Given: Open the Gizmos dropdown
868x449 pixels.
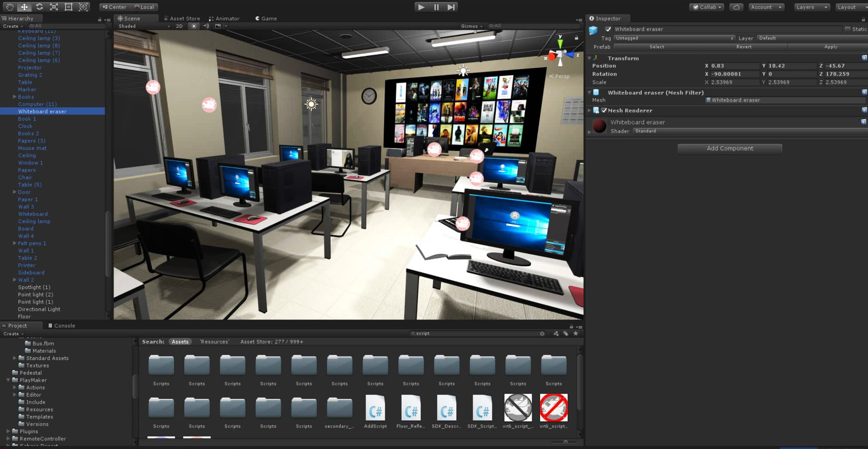Looking at the screenshot, I should pyautogui.click(x=472, y=26).
